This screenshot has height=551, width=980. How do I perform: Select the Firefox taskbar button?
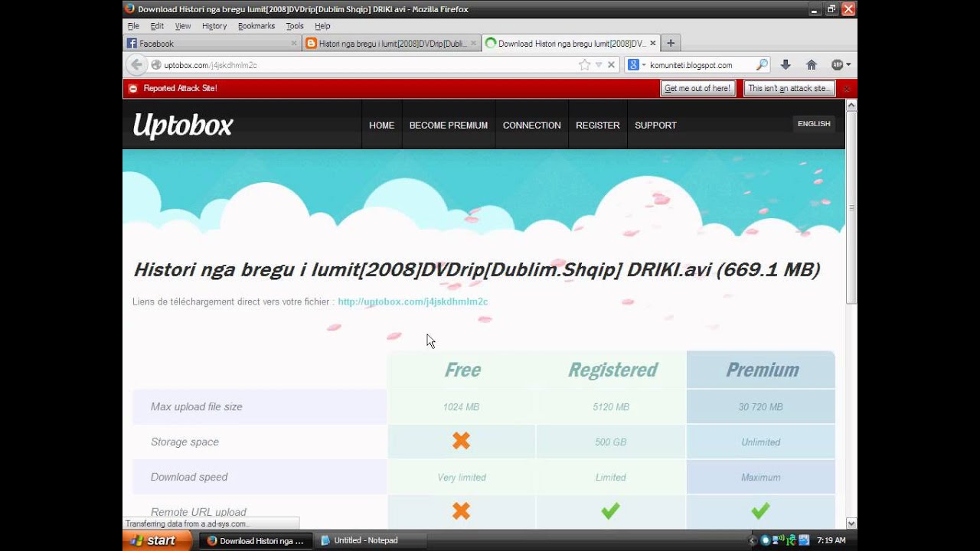pyautogui.click(x=256, y=540)
